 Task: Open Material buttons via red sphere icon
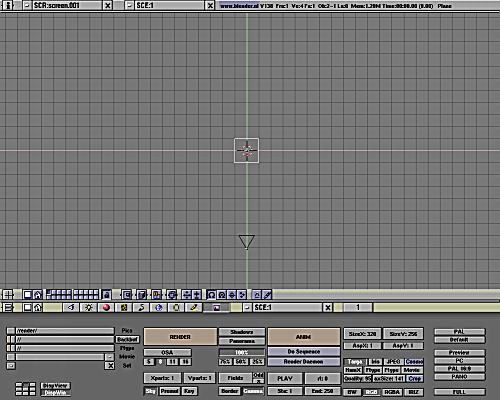106,307
